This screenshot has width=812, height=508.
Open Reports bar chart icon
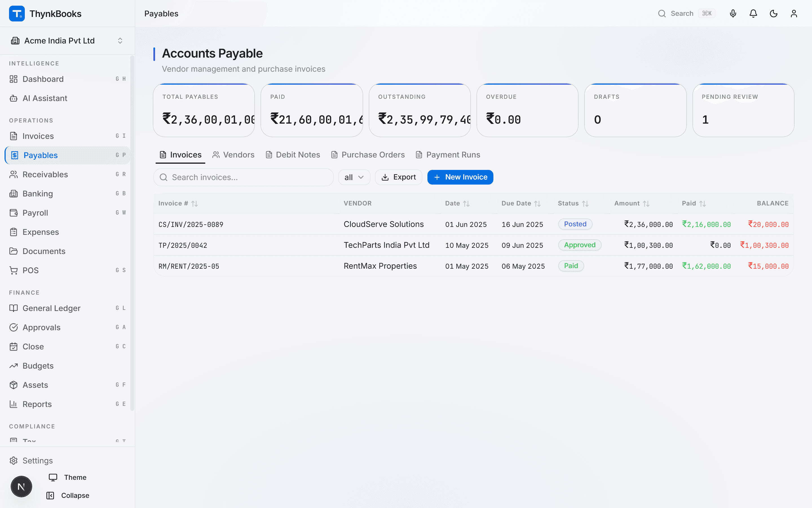coord(14,404)
